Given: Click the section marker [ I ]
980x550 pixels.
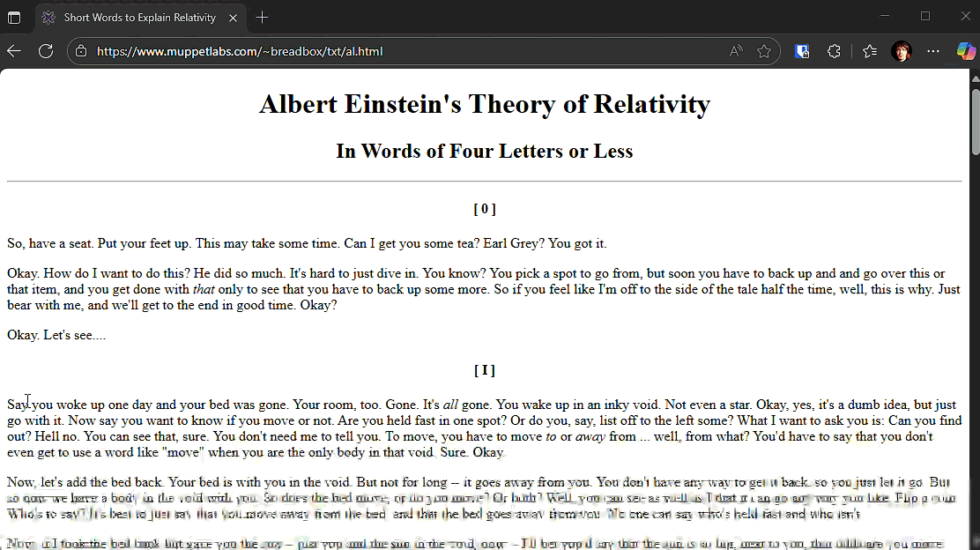Looking at the screenshot, I should point(485,370).
